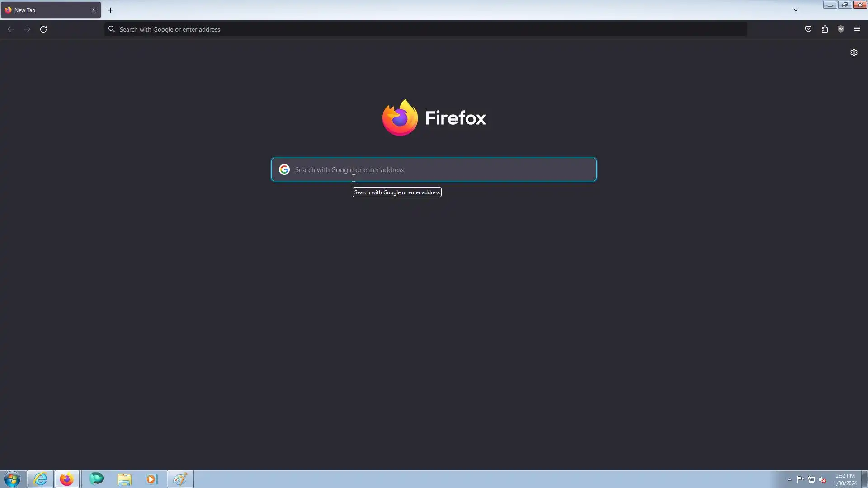This screenshot has width=868, height=488.
Task: Click the center Google search box
Action: (434, 170)
